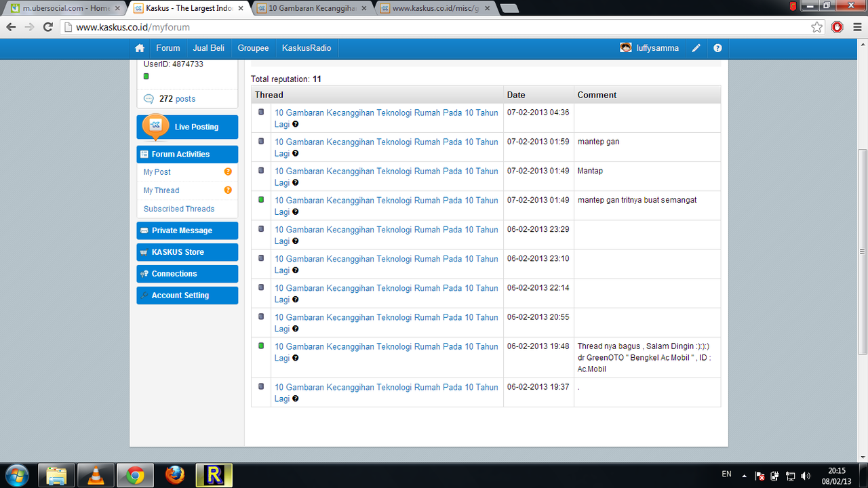Open the Chrome menu icon
This screenshot has height=488, width=868.
click(x=857, y=27)
